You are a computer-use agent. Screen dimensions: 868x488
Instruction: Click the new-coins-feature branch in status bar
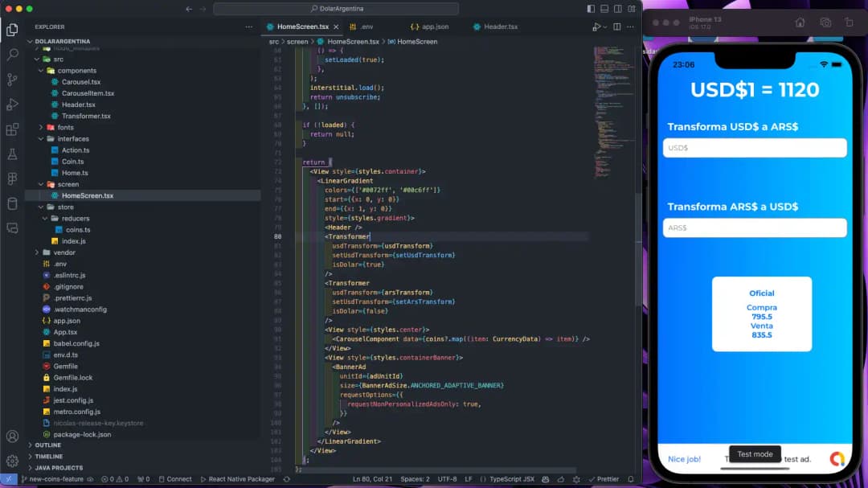point(55,479)
